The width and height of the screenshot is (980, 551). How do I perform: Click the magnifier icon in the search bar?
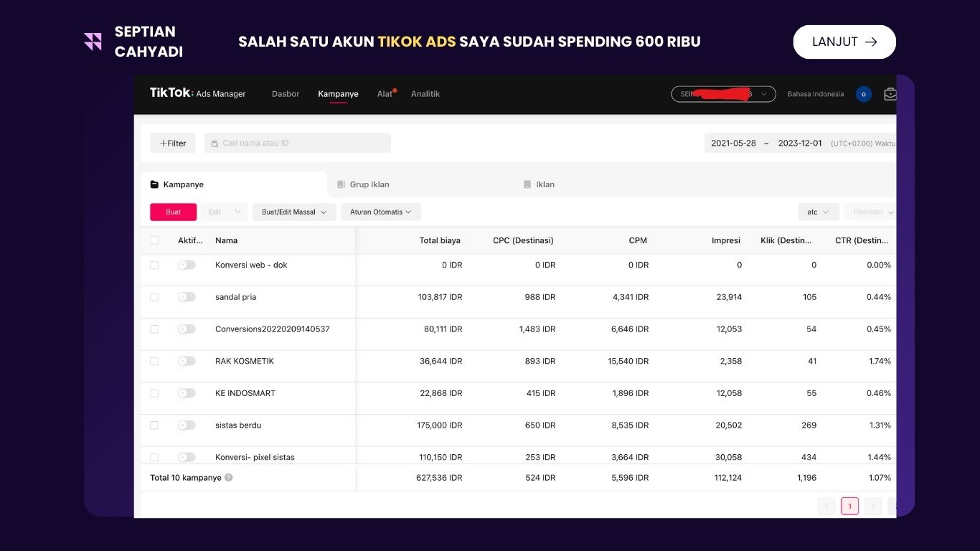215,143
